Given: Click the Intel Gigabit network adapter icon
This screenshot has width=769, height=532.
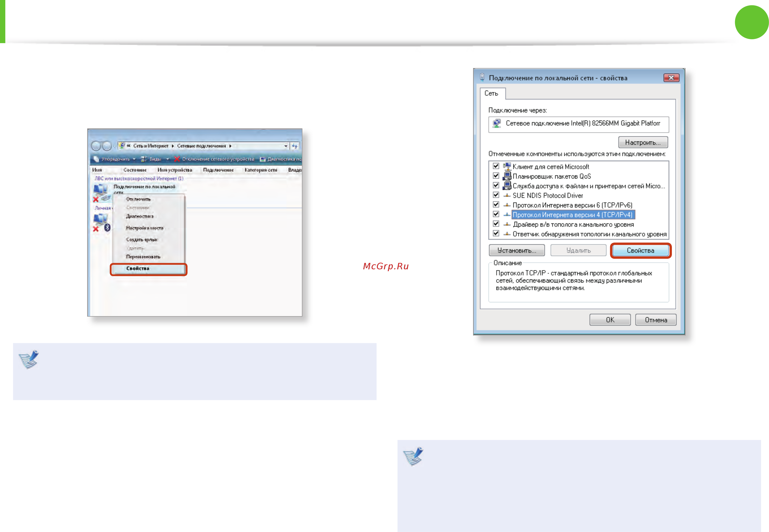Looking at the screenshot, I should (x=496, y=123).
